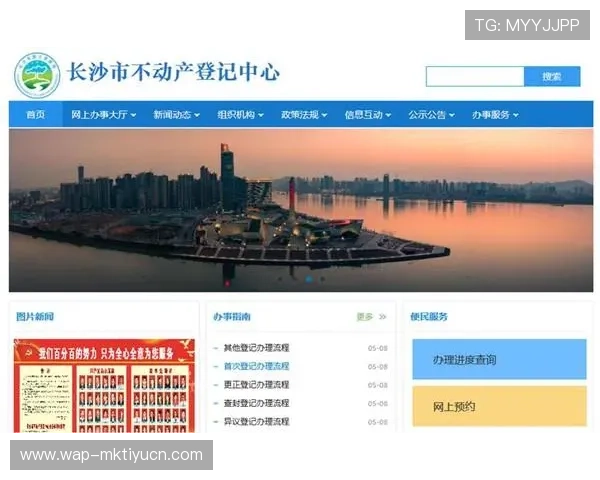
Task: Expand the 网上办事大厅 dropdown menu
Action: point(103,114)
